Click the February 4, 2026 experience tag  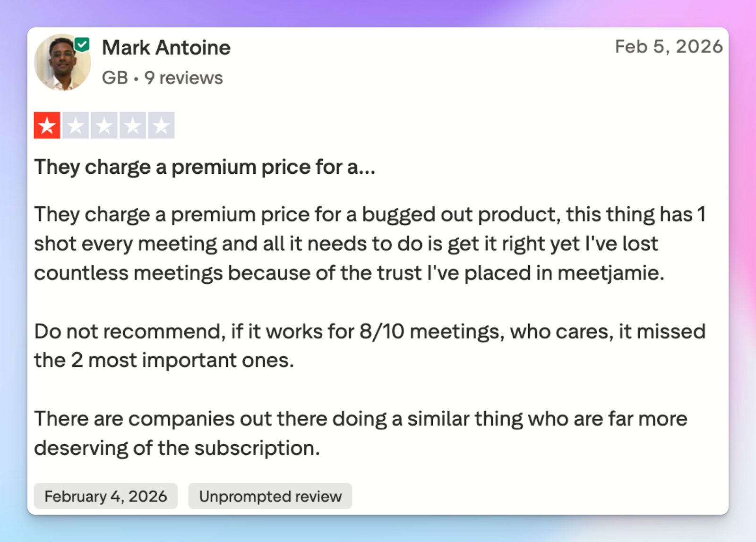click(x=105, y=496)
